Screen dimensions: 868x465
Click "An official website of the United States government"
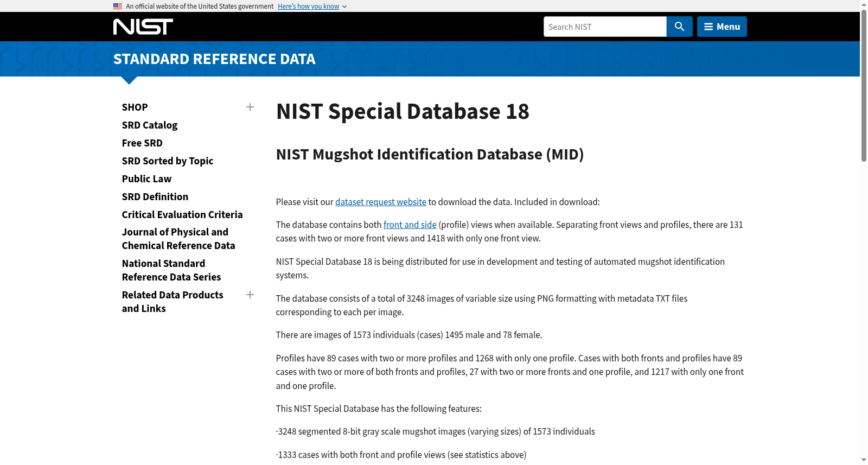tap(200, 7)
